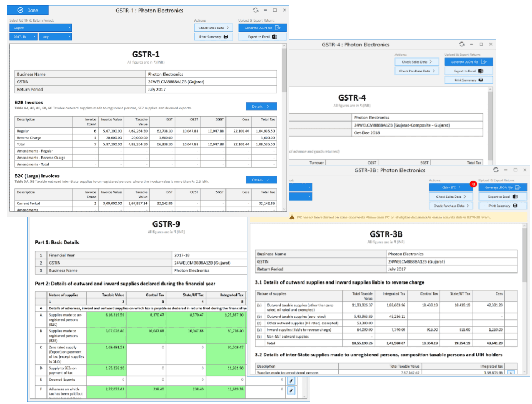Click Export to Excel in GSTR-4 window
Image resolution: width=532 pixels, height=404 pixels.
[x=468, y=71]
